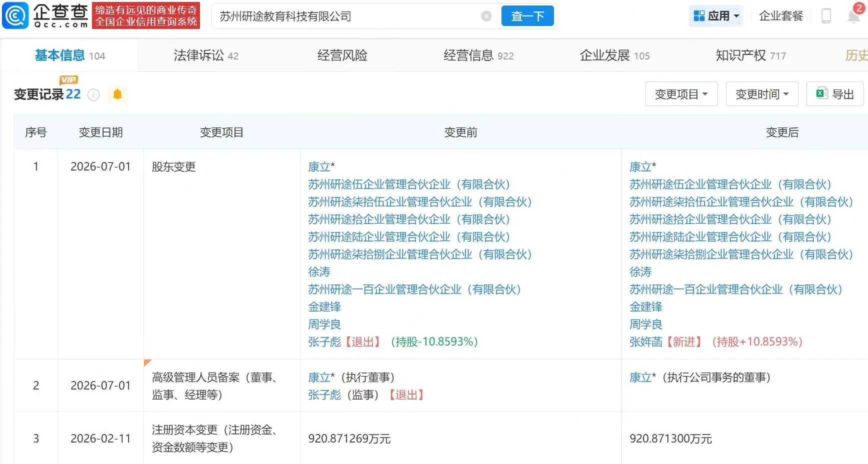Open 苏州研途柒拾捌企业管理合伙企业 in 变更前 column
Screen dimensions: 868x464
point(420,254)
